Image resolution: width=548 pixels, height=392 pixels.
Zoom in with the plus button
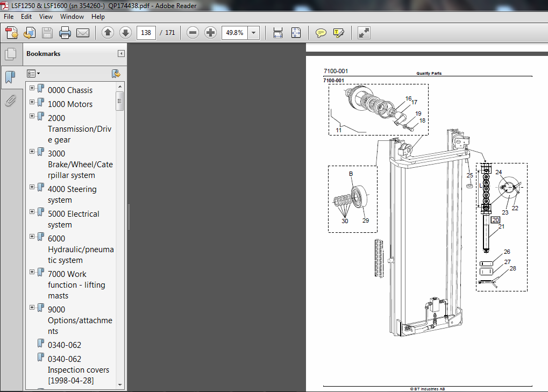coord(210,33)
